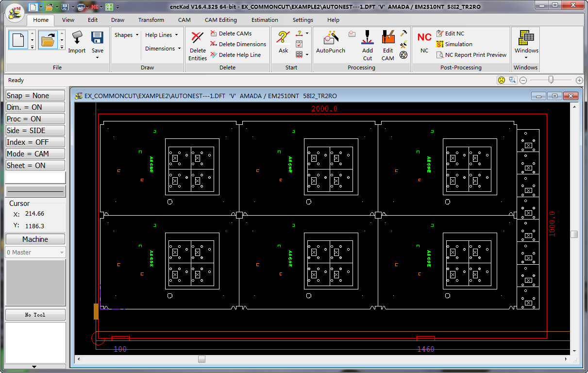Image resolution: width=588 pixels, height=373 pixels.
Task: Toggle Index = OFF setting
Action: point(35,142)
